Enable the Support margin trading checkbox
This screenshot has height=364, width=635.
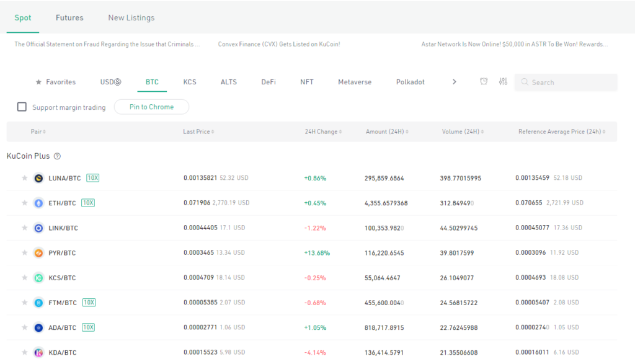point(22,106)
